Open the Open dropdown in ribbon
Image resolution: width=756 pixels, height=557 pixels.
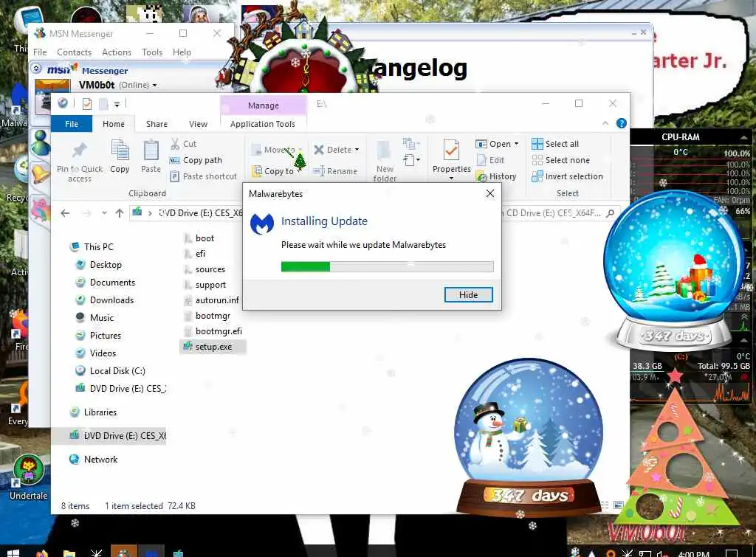tap(497, 144)
